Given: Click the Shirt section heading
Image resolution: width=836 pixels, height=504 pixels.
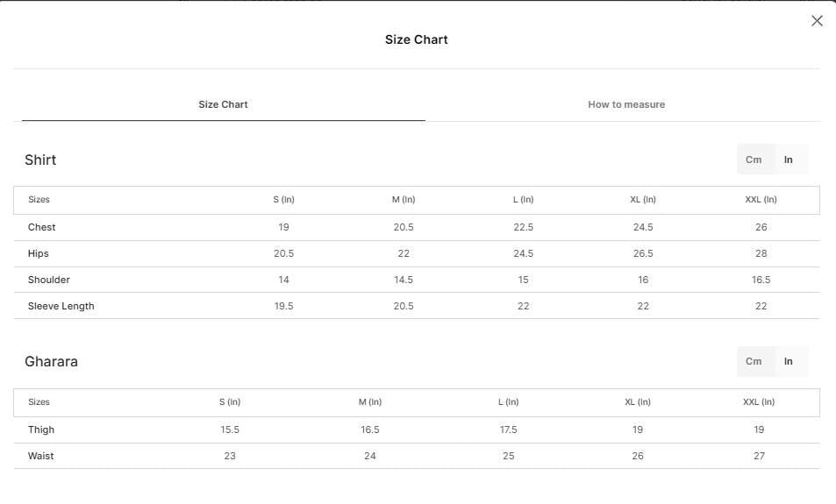Looking at the screenshot, I should click(40, 160).
